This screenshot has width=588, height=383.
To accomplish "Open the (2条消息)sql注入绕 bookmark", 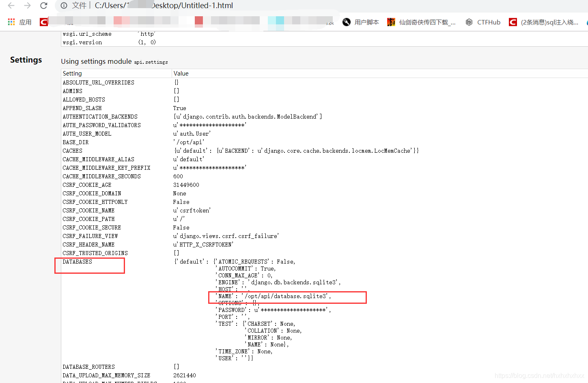I will tap(549, 22).
